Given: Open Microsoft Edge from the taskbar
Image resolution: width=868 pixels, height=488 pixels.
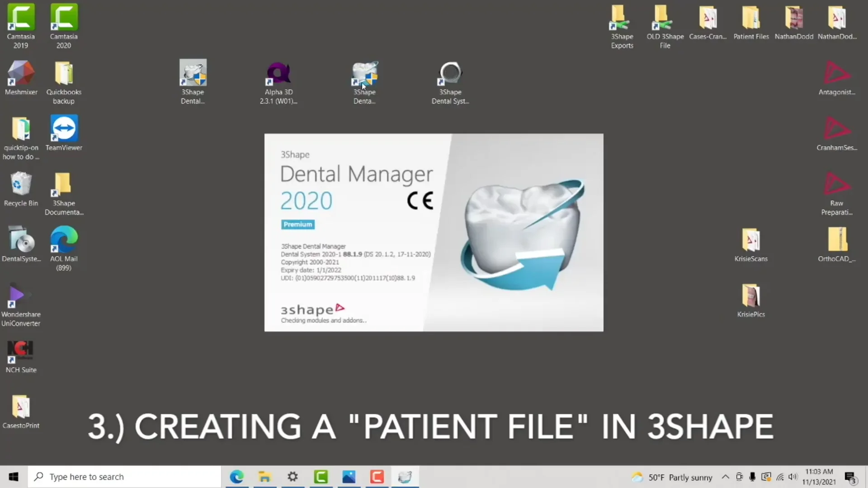Looking at the screenshot, I should click(x=236, y=477).
